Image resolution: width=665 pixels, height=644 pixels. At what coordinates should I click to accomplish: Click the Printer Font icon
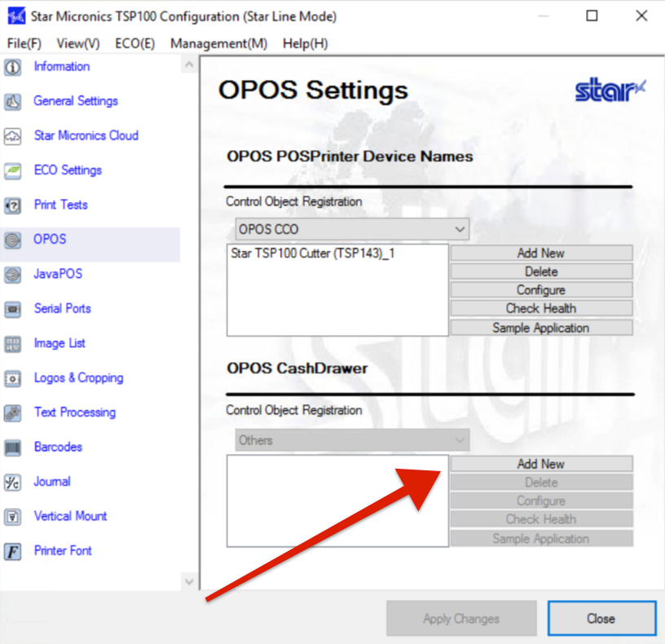point(13,552)
